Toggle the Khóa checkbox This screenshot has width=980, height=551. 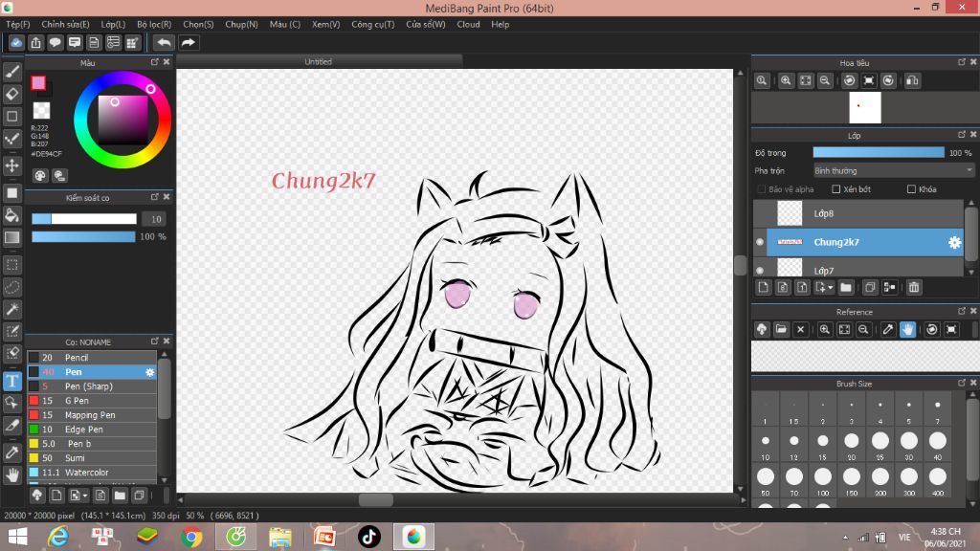point(911,189)
